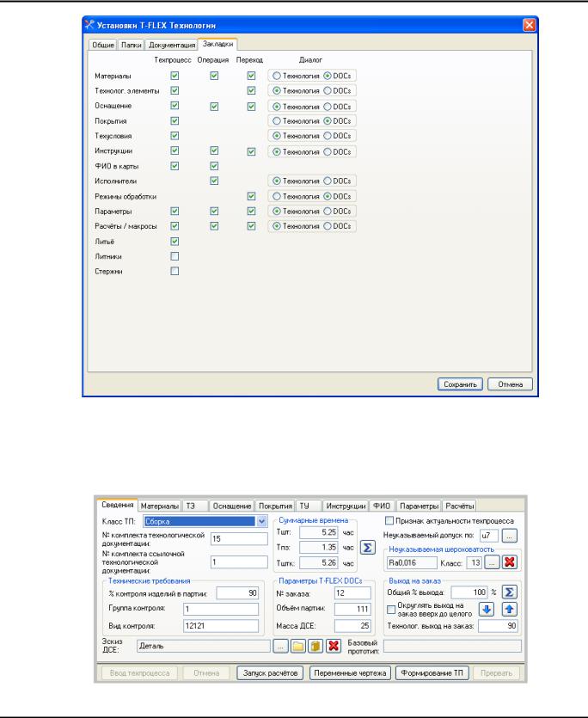
Task: Enable the Литники checkbox
Action: (x=175, y=256)
